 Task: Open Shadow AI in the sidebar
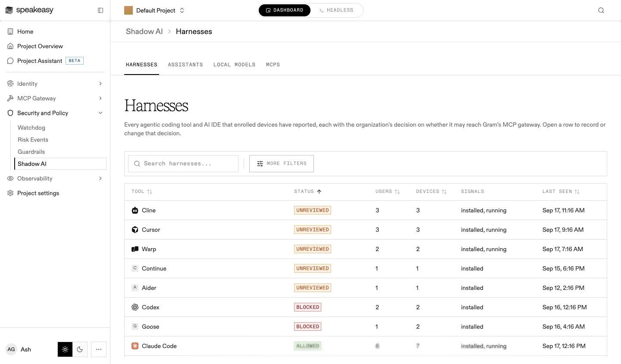[x=60, y=164]
